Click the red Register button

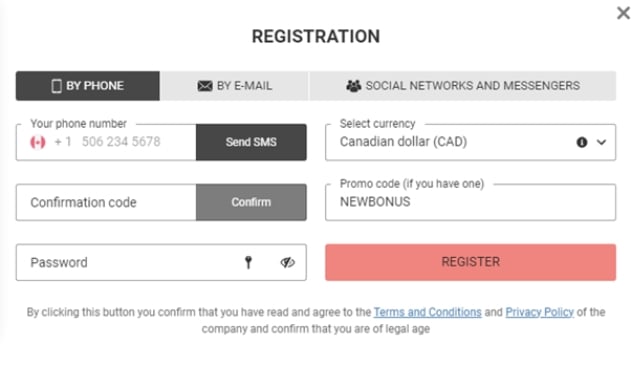click(470, 262)
